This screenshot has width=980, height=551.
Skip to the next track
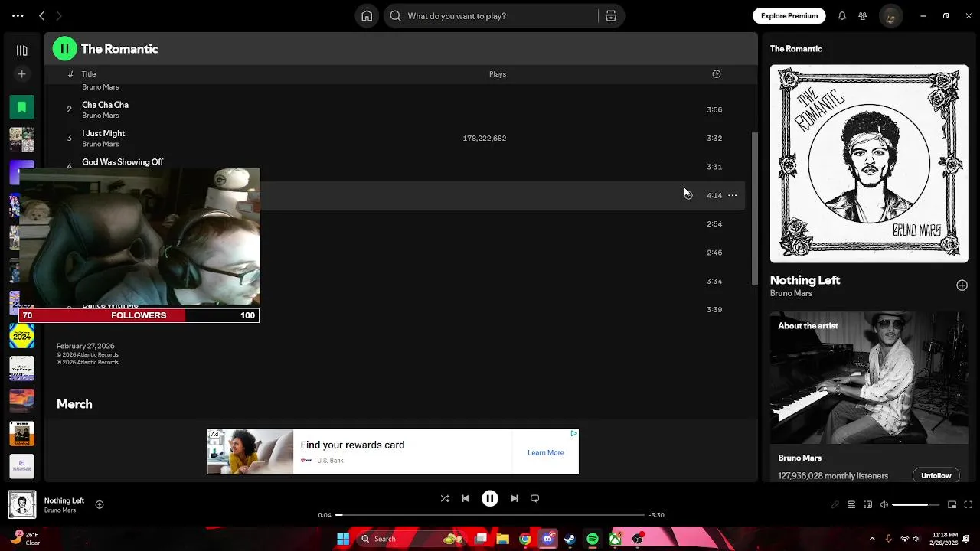514,498
